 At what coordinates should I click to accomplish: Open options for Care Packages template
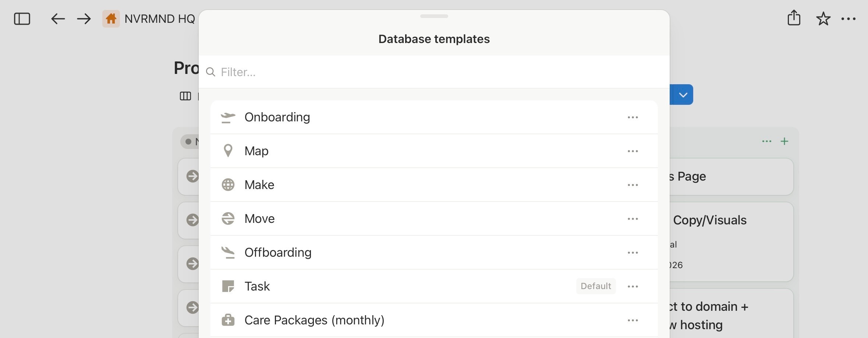(x=633, y=320)
